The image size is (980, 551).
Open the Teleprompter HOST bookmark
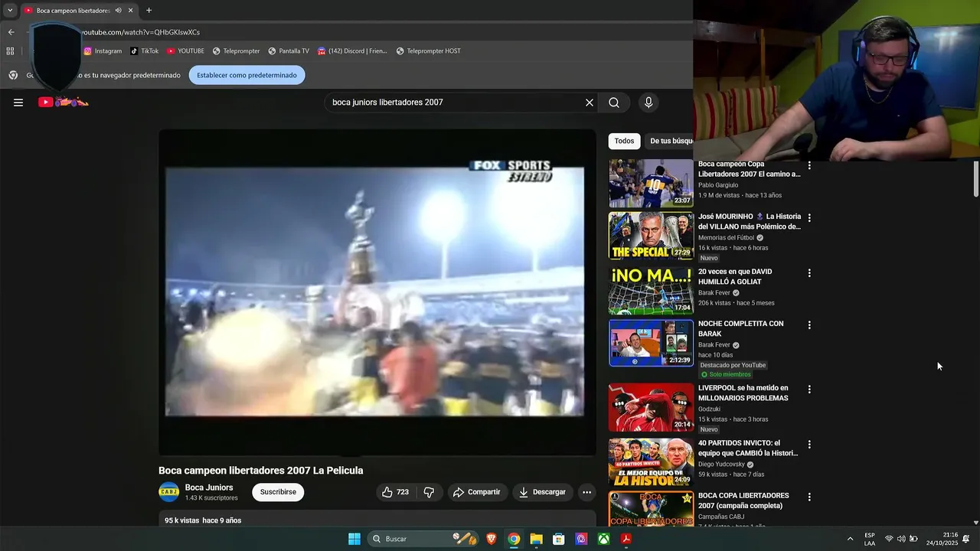point(428,51)
